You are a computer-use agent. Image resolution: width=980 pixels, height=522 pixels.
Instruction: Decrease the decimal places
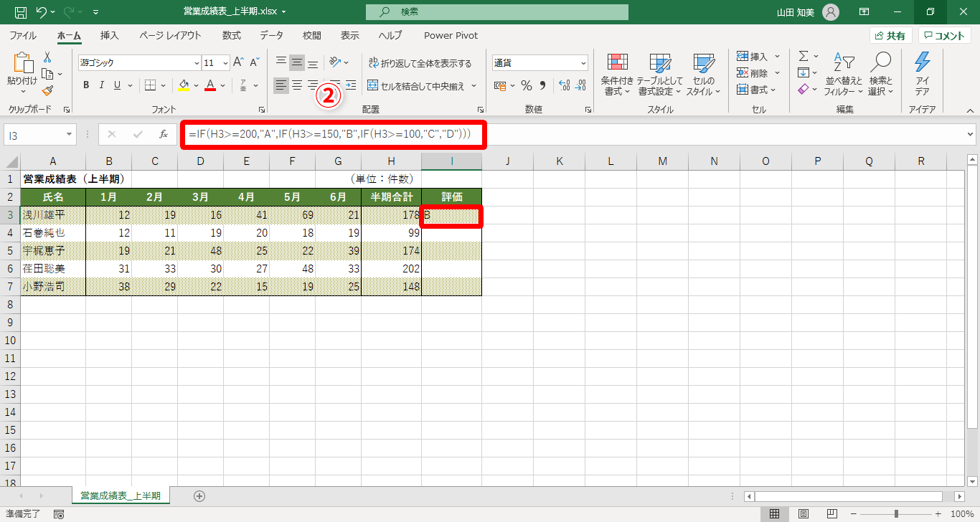click(580, 85)
